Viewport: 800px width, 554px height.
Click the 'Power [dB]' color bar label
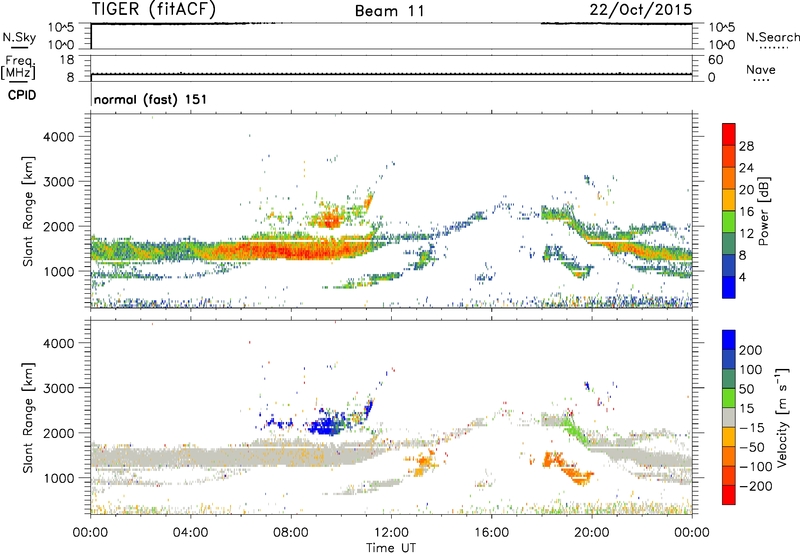(763, 211)
